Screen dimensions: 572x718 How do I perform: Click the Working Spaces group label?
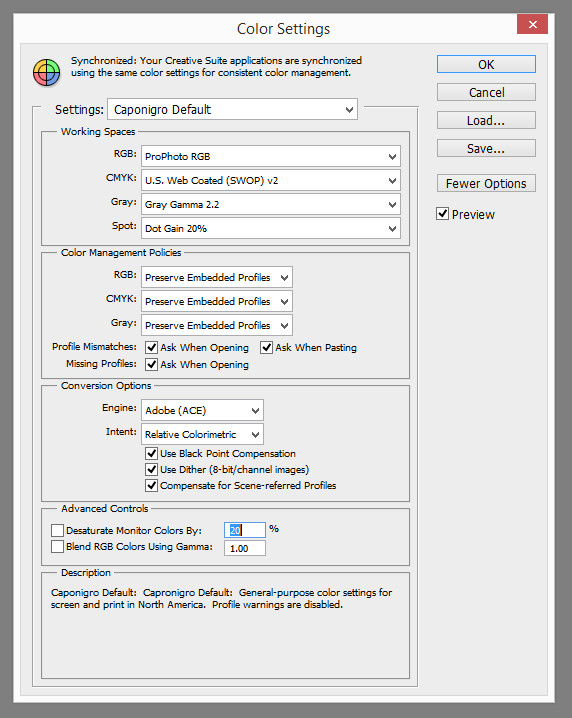coord(98,131)
